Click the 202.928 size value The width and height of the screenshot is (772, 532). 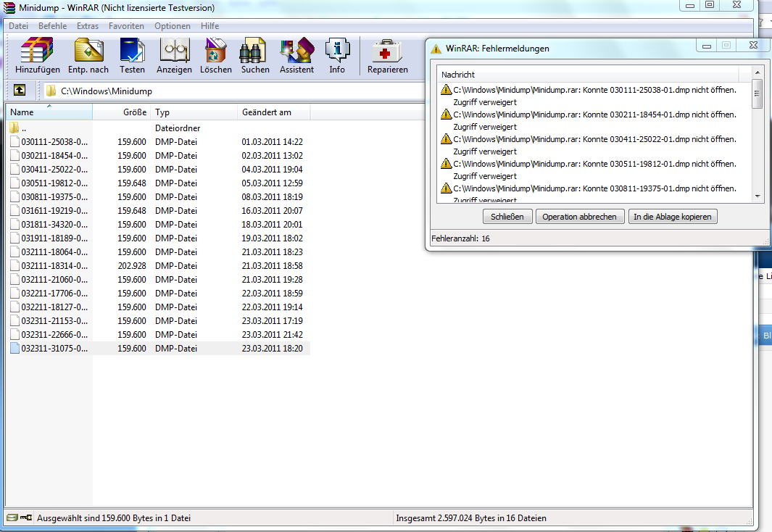point(131,266)
